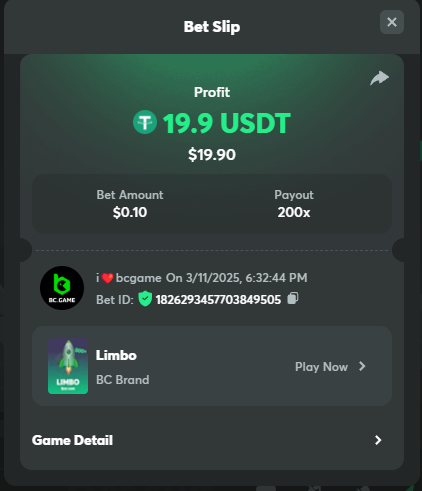Select the Limbo game title

pos(116,355)
